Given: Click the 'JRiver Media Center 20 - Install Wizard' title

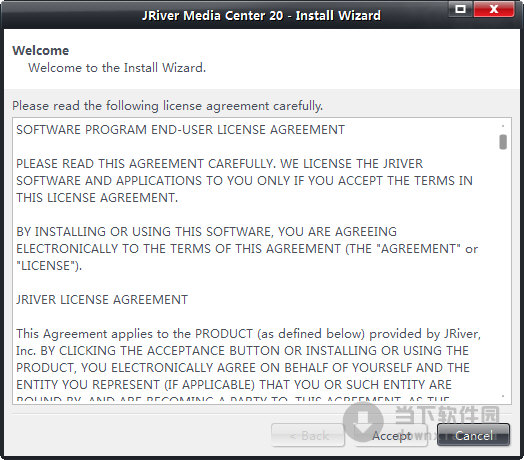Looking at the screenshot, I should 261,15.
